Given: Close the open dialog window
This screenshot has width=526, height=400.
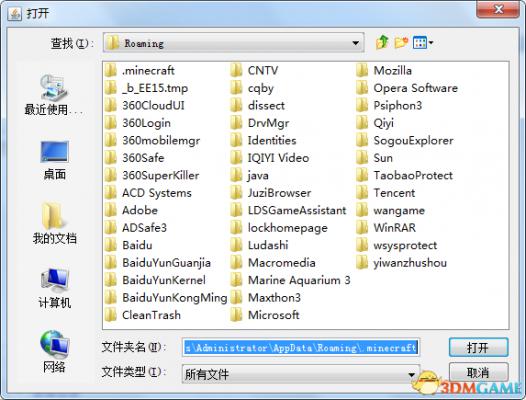Looking at the screenshot, I should [x=498, y=9].
